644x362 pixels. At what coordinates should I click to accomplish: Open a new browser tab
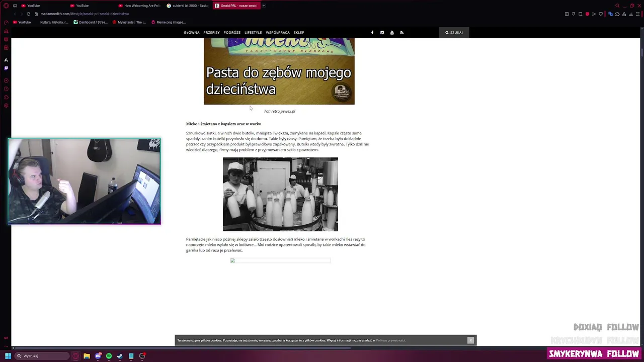tap(264, 6)
